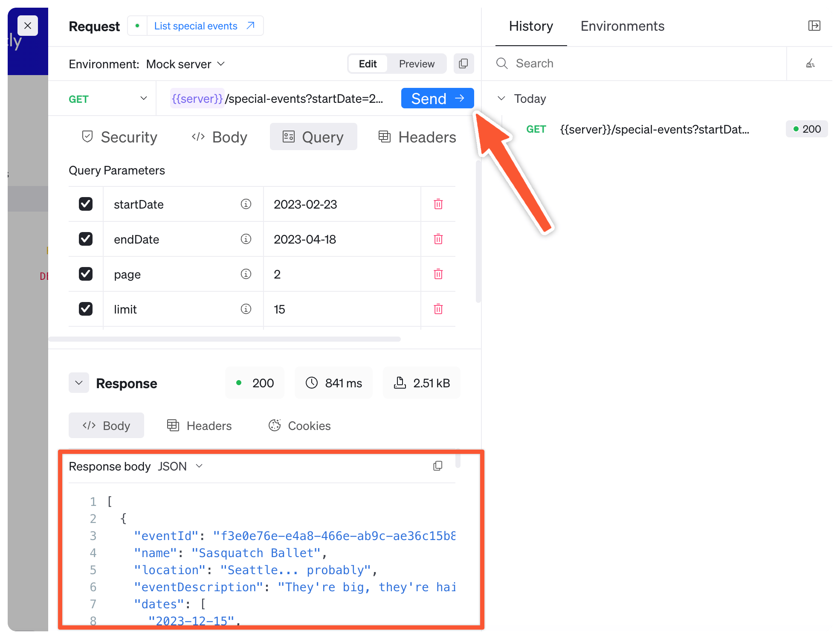Click the 841 ms response time
This screenshot has width=840, height=639.
pyautogui.click(x=334, y=383)
